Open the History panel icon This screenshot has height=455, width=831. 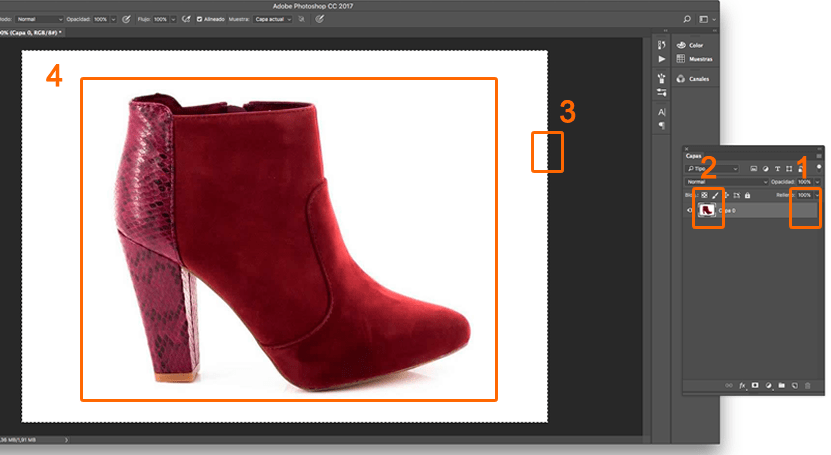661,45
